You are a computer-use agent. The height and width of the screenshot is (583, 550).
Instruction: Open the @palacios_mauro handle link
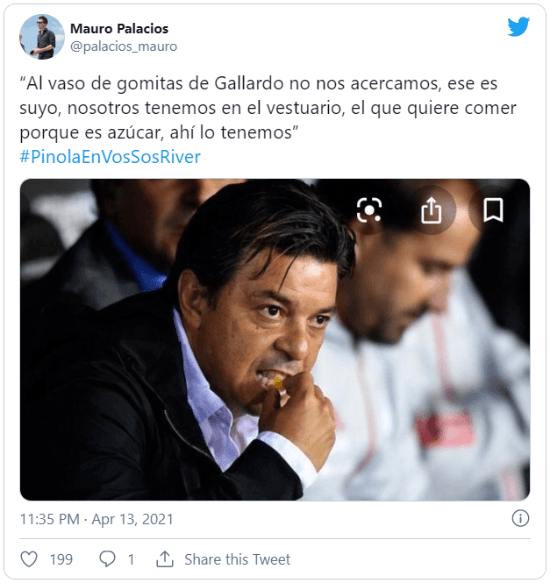pyautogui.click(x=123, y=46)
